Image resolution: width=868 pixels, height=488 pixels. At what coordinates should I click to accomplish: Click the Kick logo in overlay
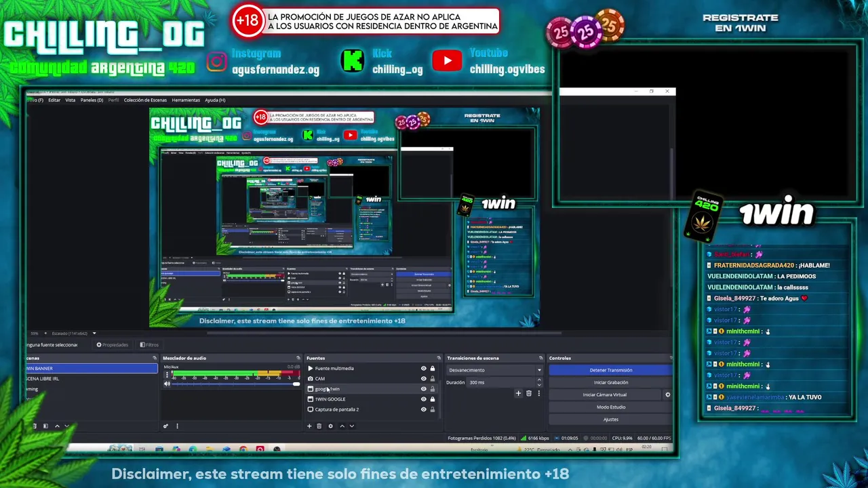(x=352, y=61)
